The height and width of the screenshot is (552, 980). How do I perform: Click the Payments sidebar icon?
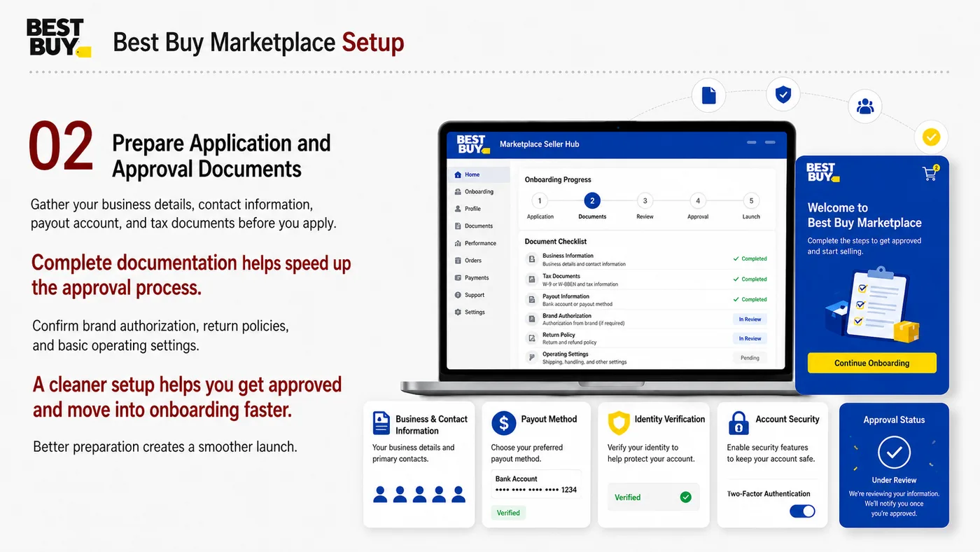point(458,277)
